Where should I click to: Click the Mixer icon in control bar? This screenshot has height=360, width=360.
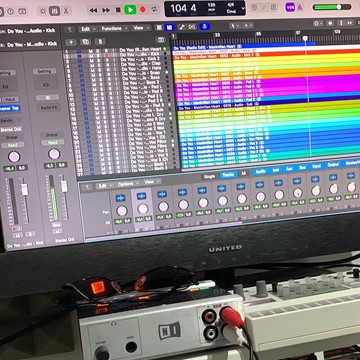(54, 11)
